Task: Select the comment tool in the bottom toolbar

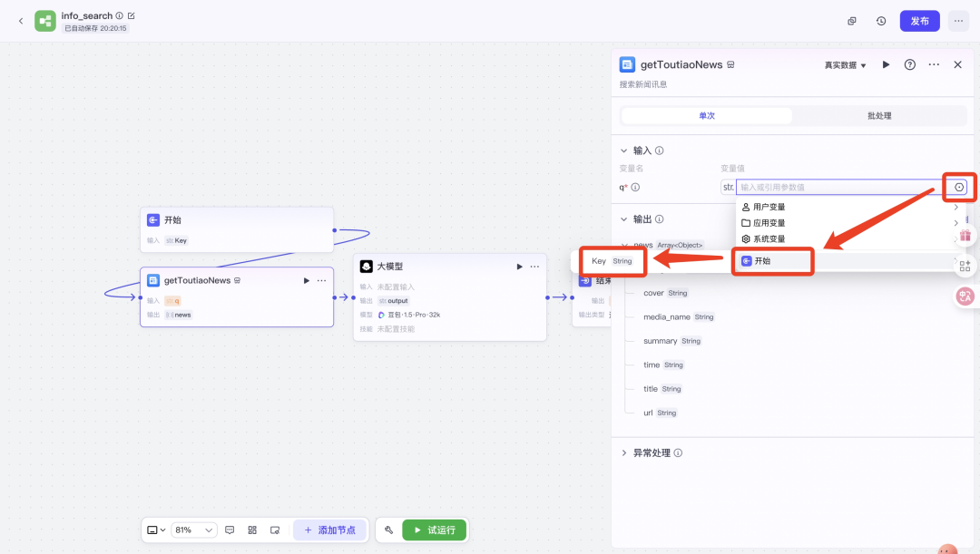Action: coord(230,530)
